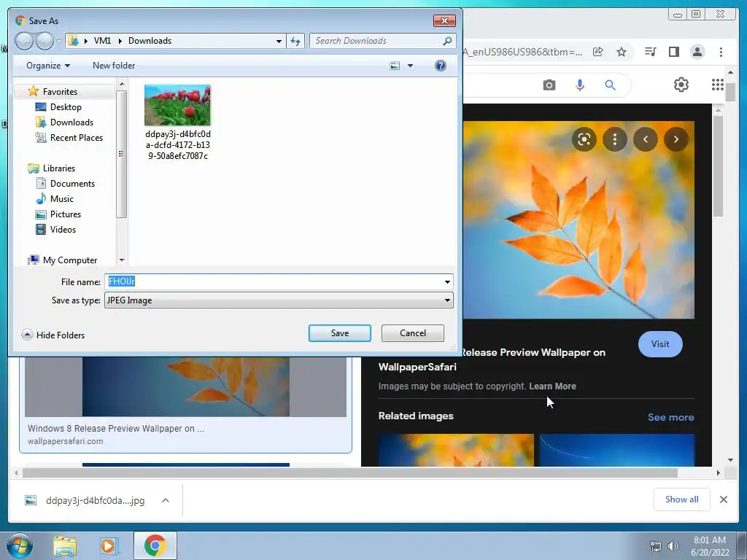
Task: Click Chrome's share page icon
Action: [x=598, y=52]
